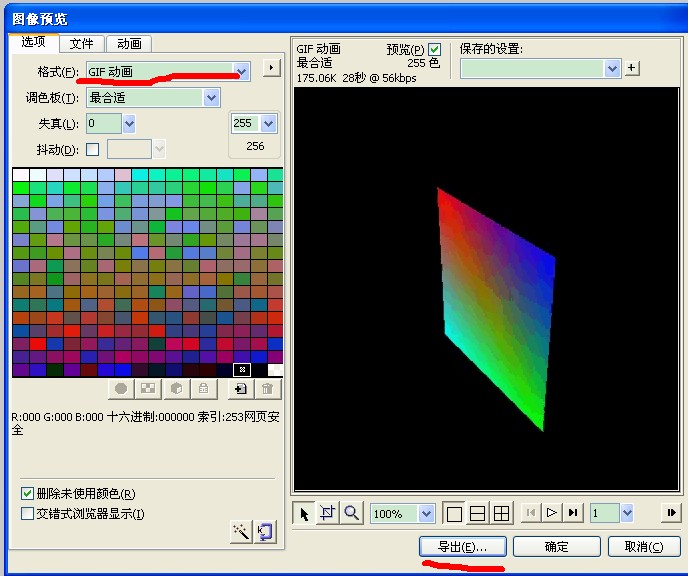
Task: Switch to four preview windows layout
Action: point(501,513)
